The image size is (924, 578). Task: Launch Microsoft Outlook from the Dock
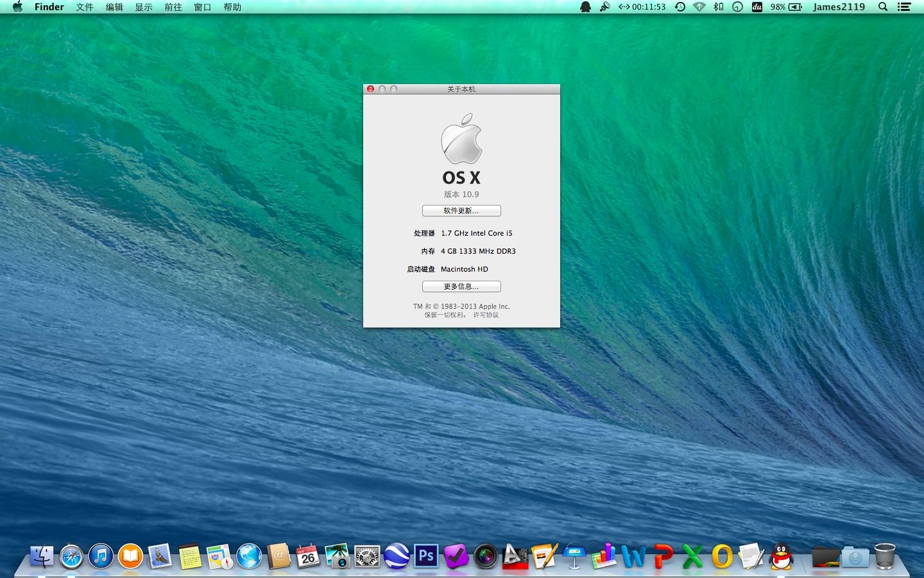click(722, 556)
